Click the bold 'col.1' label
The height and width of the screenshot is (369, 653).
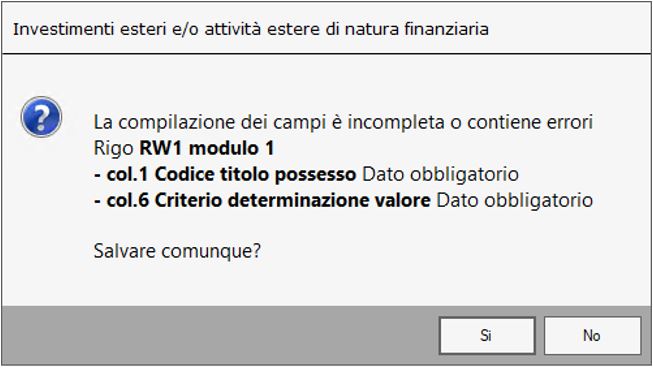(127, 175)
